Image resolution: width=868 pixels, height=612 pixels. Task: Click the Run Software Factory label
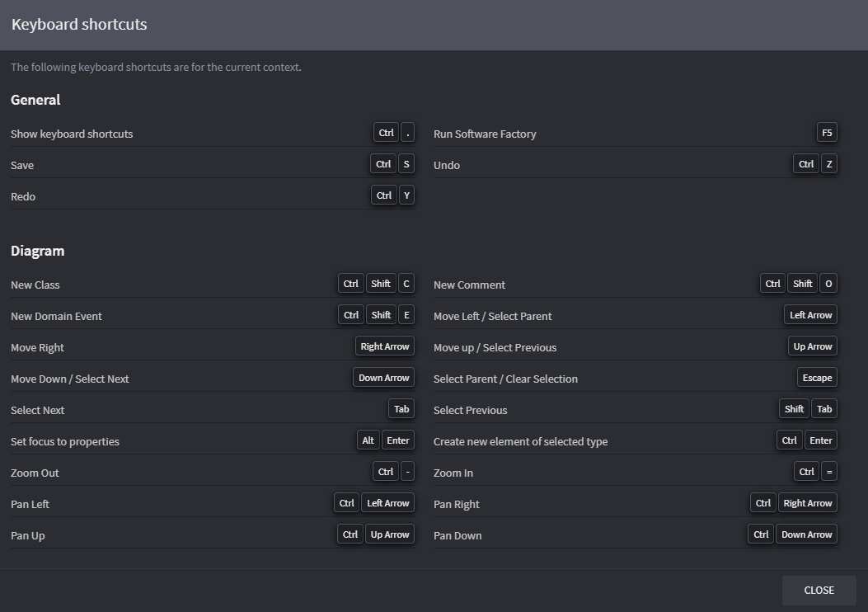click(x=485, y=134)
